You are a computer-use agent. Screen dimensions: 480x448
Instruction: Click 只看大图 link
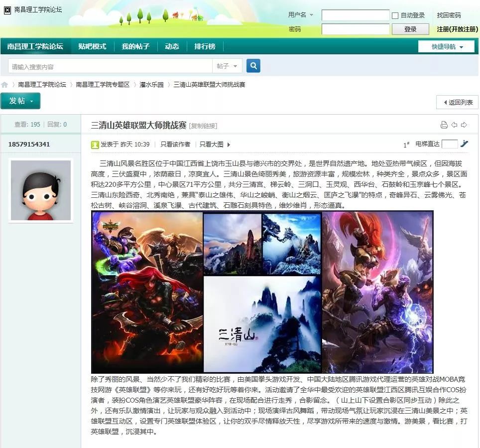pyautogui.click(x=211, y=145)
